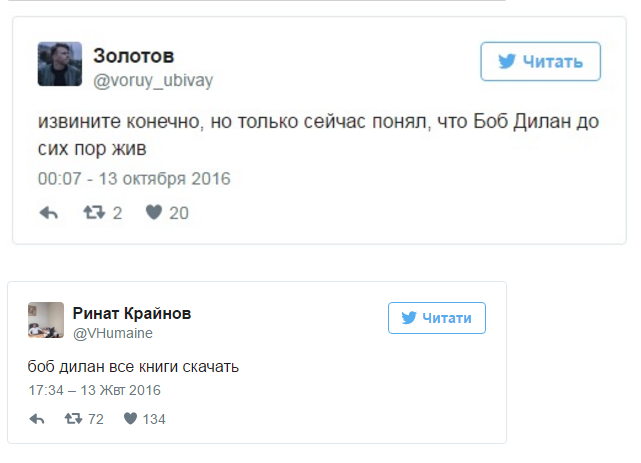
Task: Click the @VHumaine handle
Action: coord(113,333)
